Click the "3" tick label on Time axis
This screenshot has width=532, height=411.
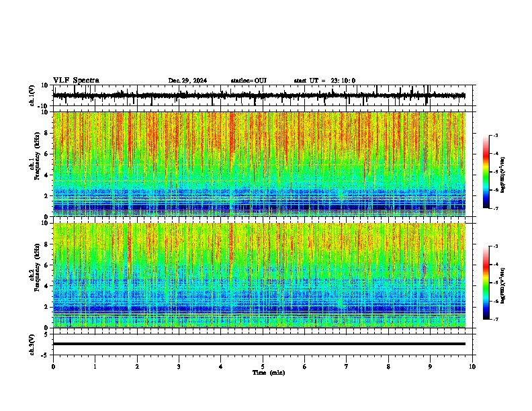[179, 367]
